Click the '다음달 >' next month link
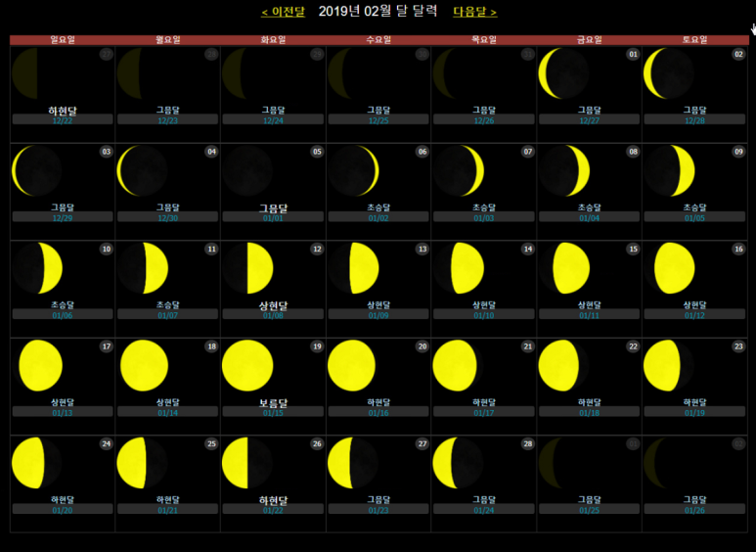Image resolution: width=756 pixels, height=552 pixels. (474, 12)
